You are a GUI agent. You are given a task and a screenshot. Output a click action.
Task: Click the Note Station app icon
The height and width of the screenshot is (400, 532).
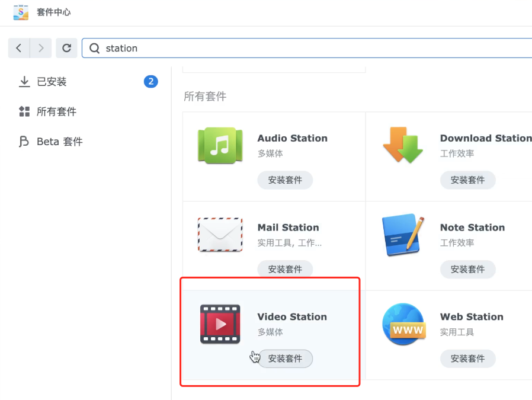tap(403, 234)
